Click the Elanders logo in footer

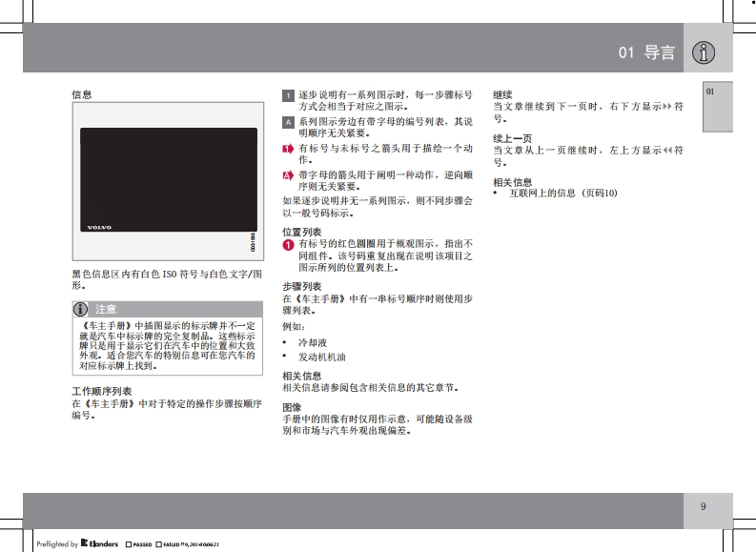[x=99, y=544]
